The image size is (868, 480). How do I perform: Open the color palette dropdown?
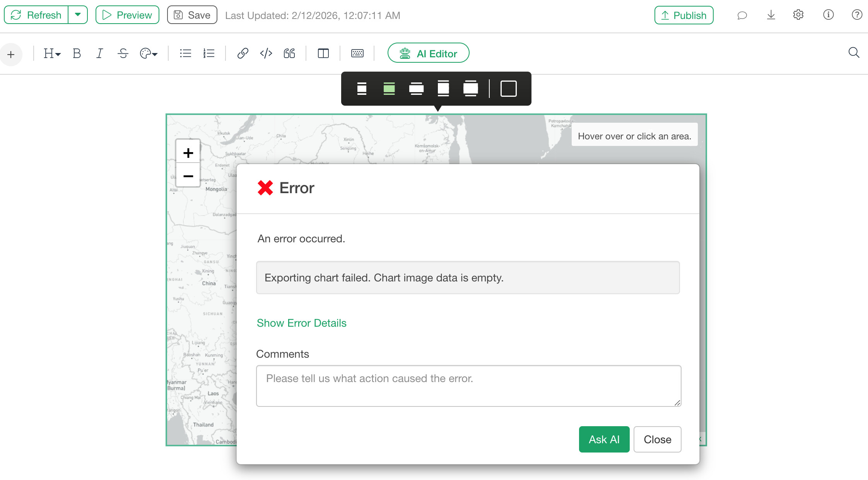pyautogui.click(x=149, y=53)
